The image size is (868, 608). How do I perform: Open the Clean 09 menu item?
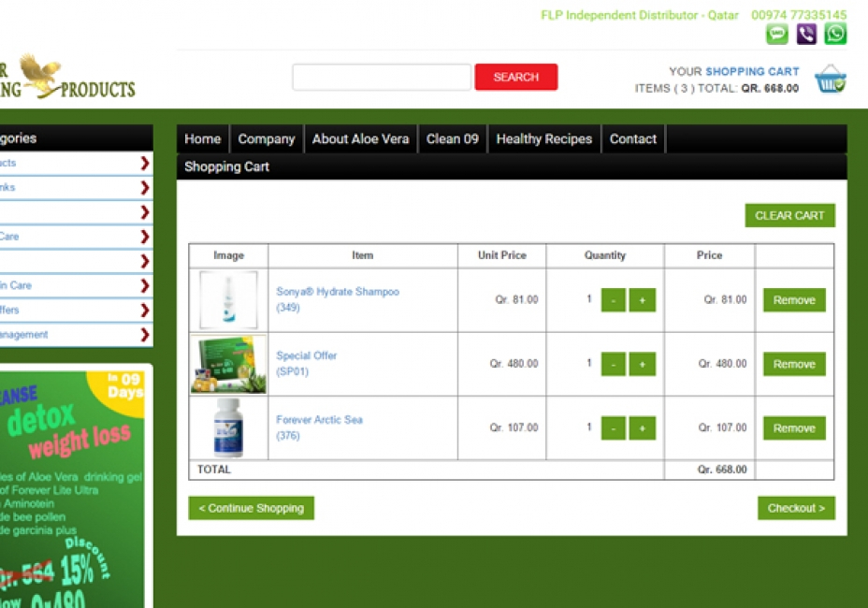tap(453, 139)
